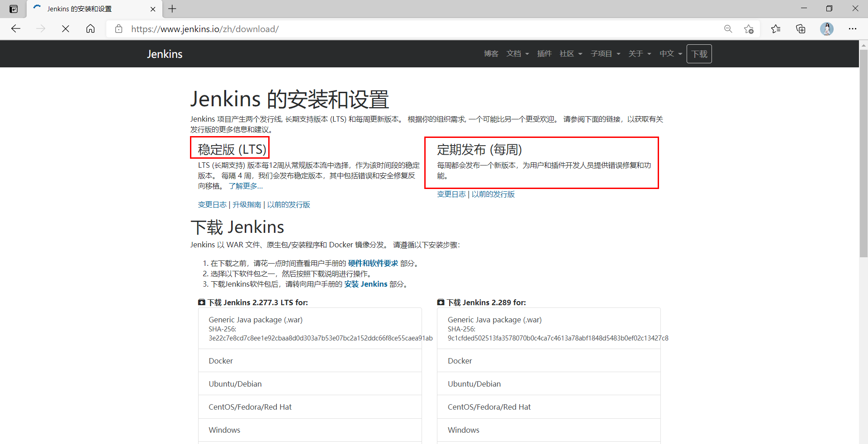868x444 pixels.
Task: Open the user profile avatar
Action: click(827, 29)
